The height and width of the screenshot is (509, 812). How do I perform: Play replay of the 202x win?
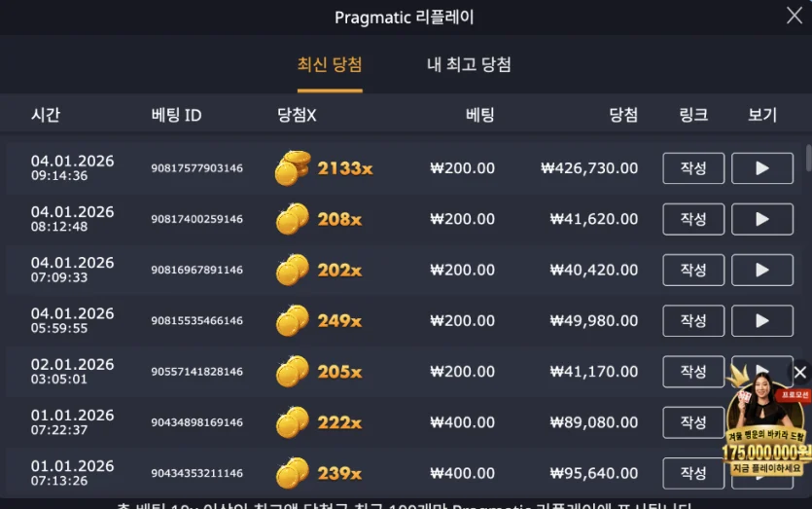click(x=761, y=270)
